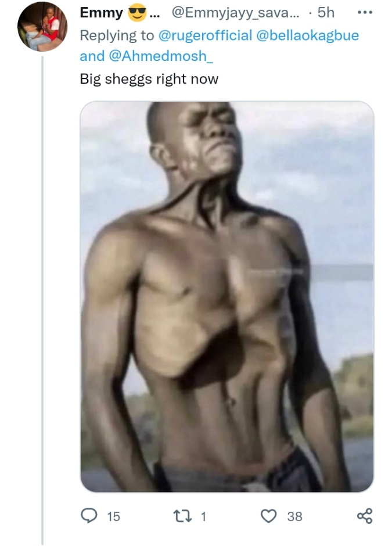Viewport: 392px width, 546px height.
Task: Open the three-dot more options menu
Action: 365,12
